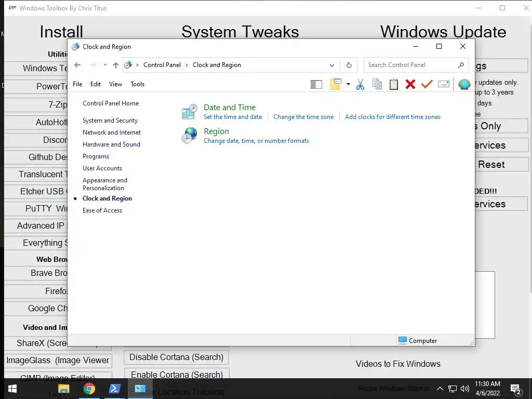
Task: Open the Tools menu
Action: 137,84
